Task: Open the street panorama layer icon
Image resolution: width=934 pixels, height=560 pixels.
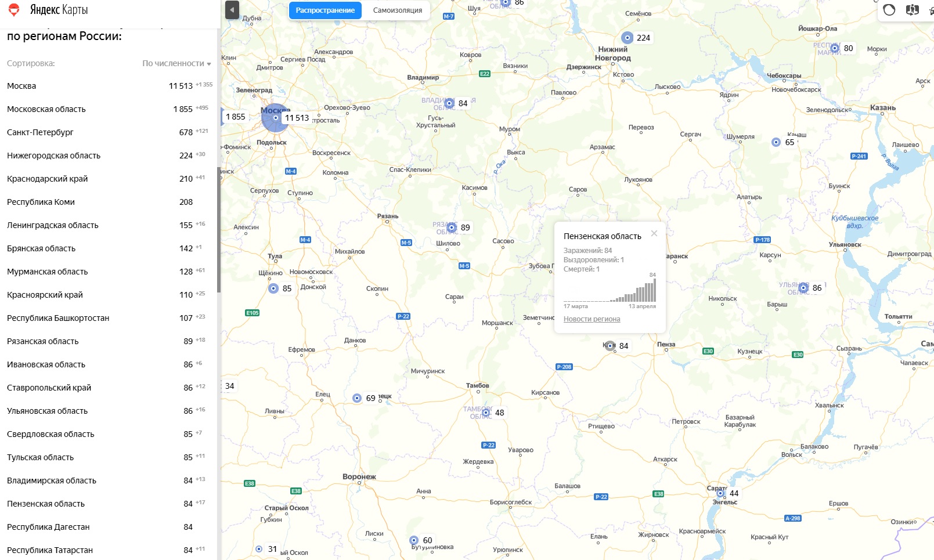Action: 913,10
